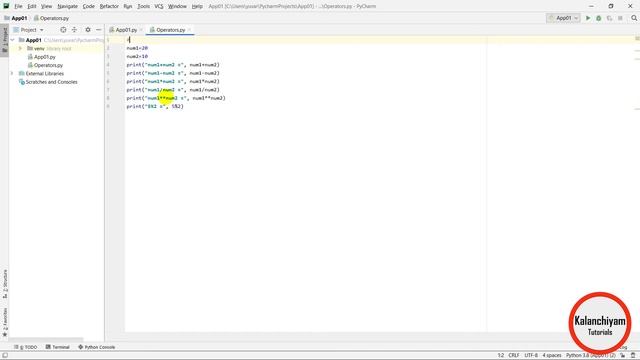640x360 pixels.
Task: Open the App01 run configuration dropdown
Action: tap(563, 18)
